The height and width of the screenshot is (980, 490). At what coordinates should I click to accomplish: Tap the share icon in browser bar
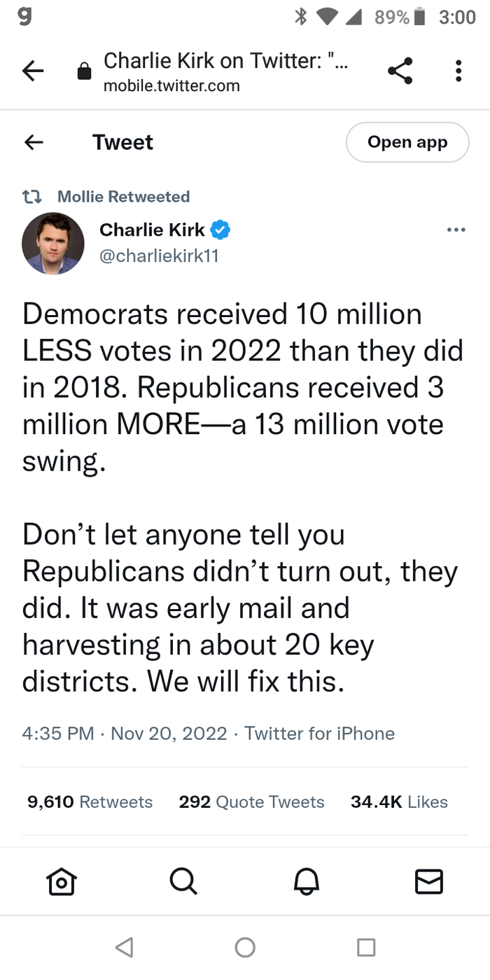click(400, 71)
